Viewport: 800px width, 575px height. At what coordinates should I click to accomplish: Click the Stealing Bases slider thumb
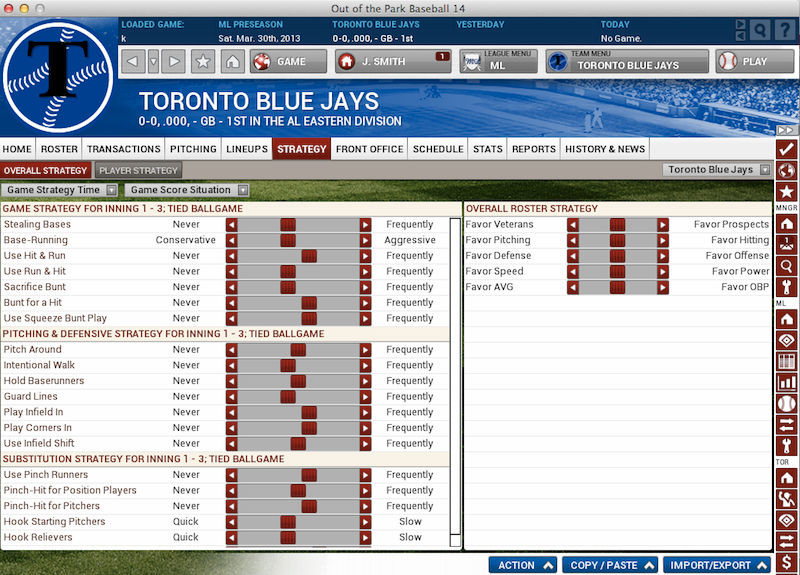pos(288,224)
